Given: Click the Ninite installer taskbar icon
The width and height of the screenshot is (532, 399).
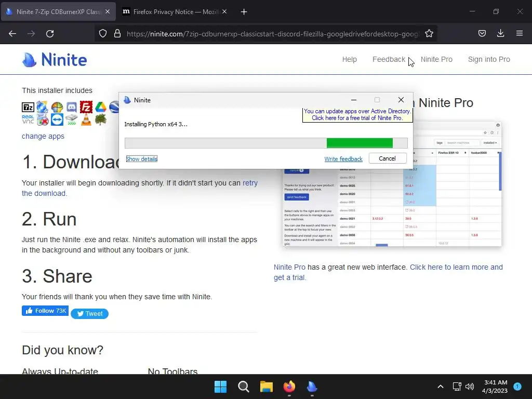Looking at the screenshot, I should (x=312, y=387).
